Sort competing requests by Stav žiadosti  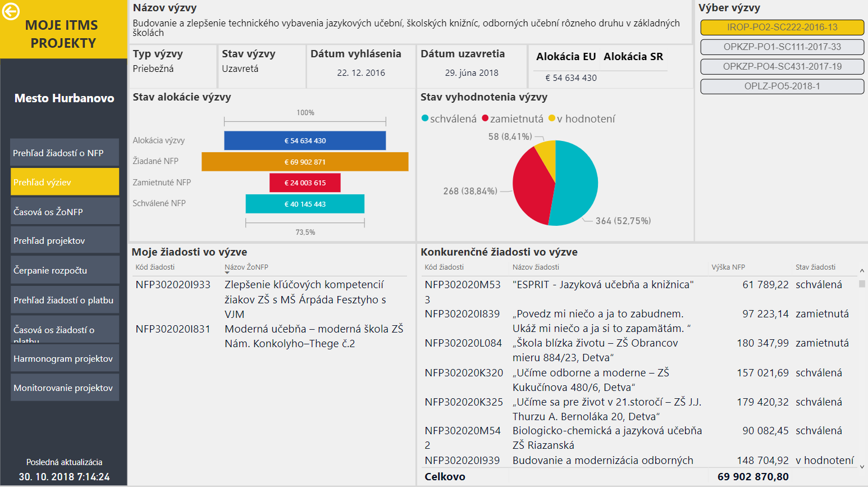point(815,267)
